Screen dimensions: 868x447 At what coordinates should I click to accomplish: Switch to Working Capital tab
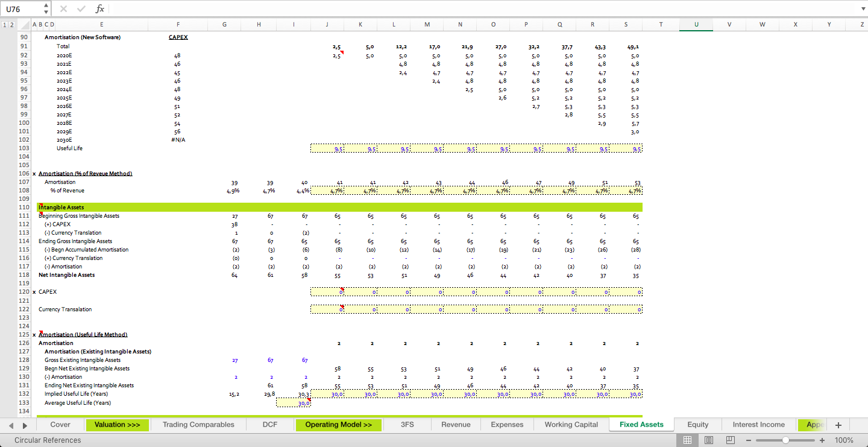click(x=571, y=425)
